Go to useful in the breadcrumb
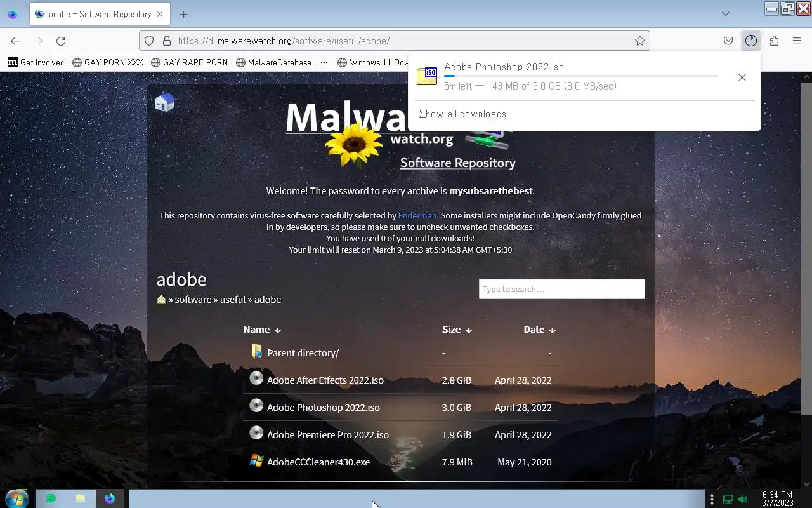The image size is (812, 508). click(x=232, y=300)
